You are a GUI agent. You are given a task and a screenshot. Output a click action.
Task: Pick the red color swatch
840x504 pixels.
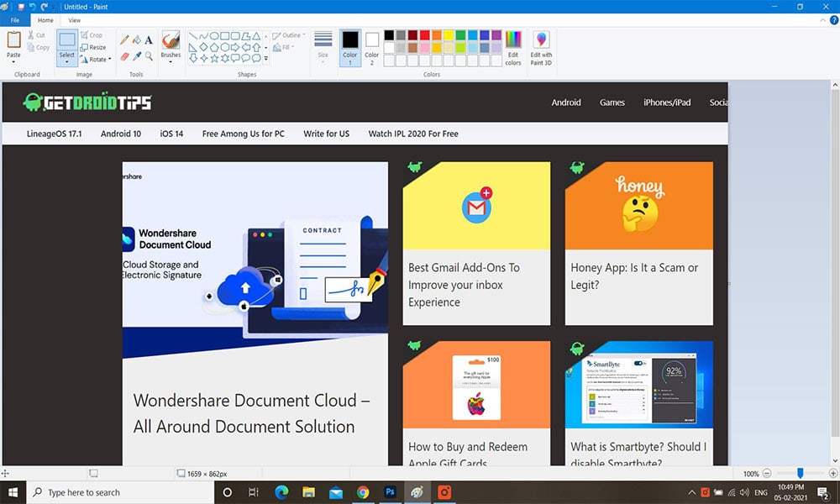pos(425,35)
